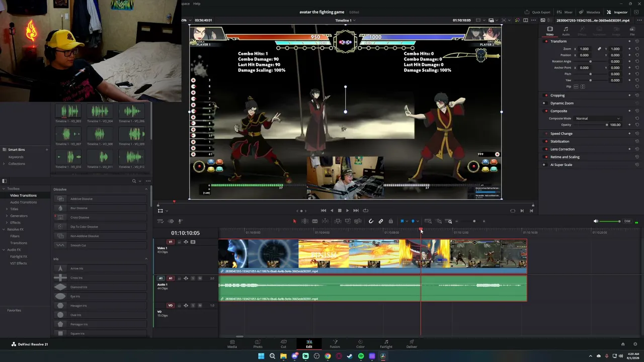The image size is (644, 362).
Task: Click the Custom Zoom icon
Action: (x=449, y=221)
